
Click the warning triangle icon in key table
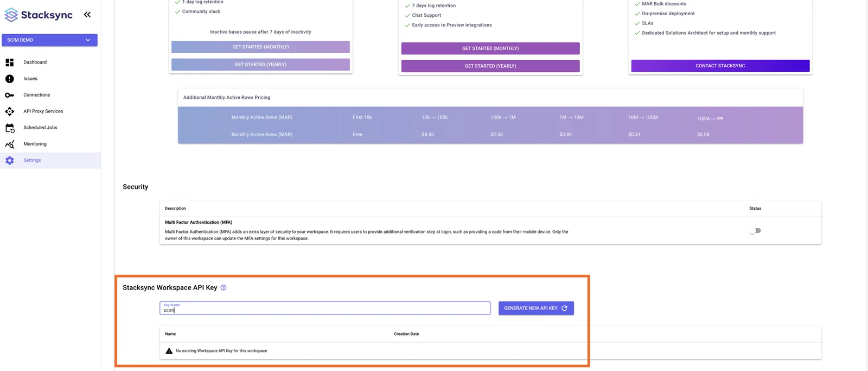pos(169,351)
